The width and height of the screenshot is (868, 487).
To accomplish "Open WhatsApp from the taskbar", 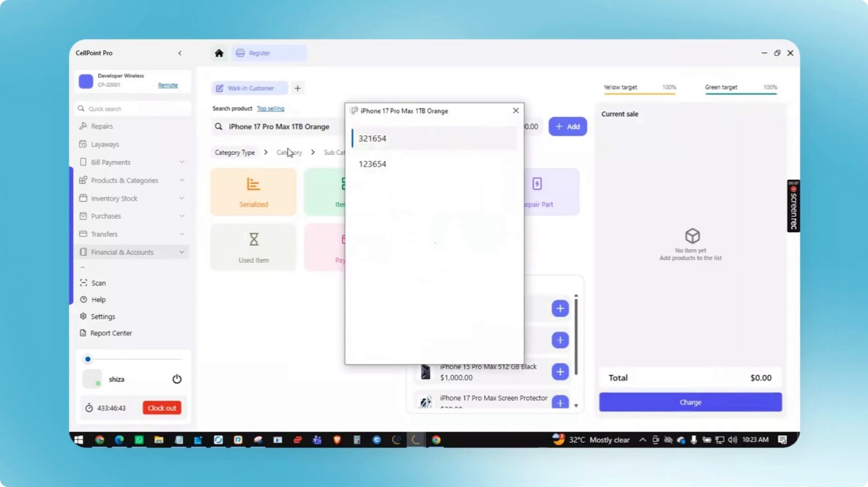I will click(x=139, y=440).
